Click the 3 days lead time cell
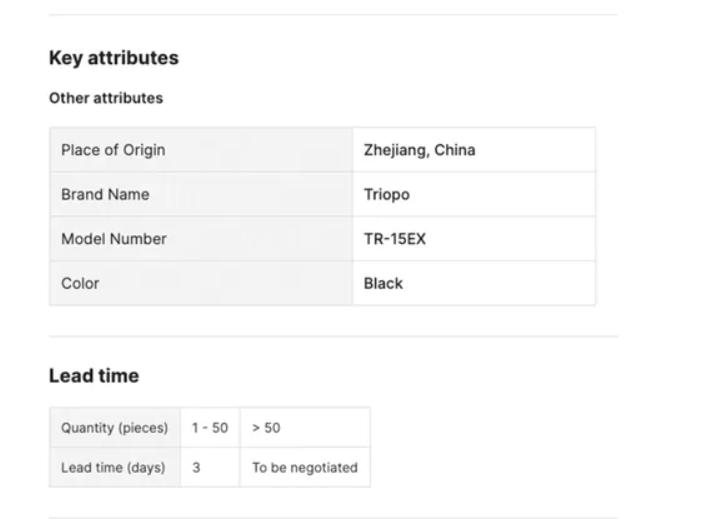 [196, 467]
